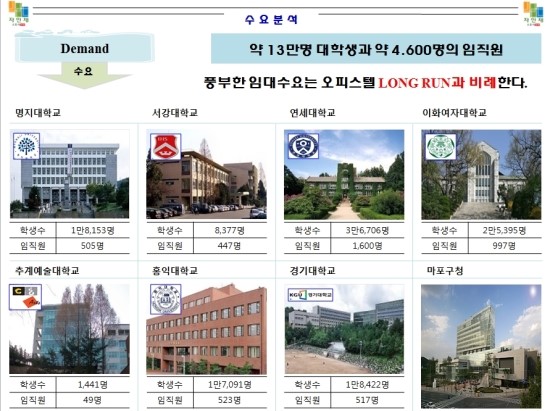Click the 1만8,153명 student count cell
Screen dimensions: 550x411
[x=93, y=230]
